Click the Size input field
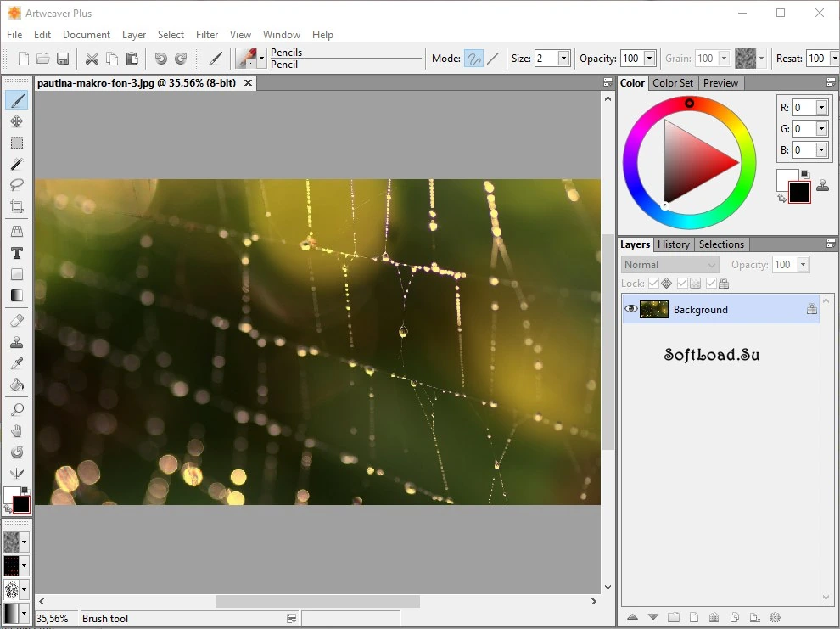Image resolution: width=840 pixels, height=629 pixels. point(546,59)
